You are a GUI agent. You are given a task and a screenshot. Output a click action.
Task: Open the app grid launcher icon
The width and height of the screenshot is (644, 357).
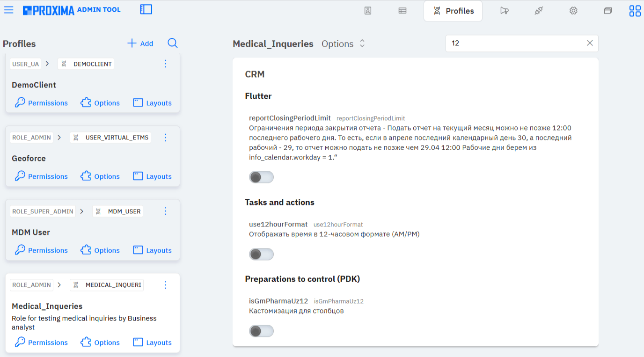click(x=635, y=11)
